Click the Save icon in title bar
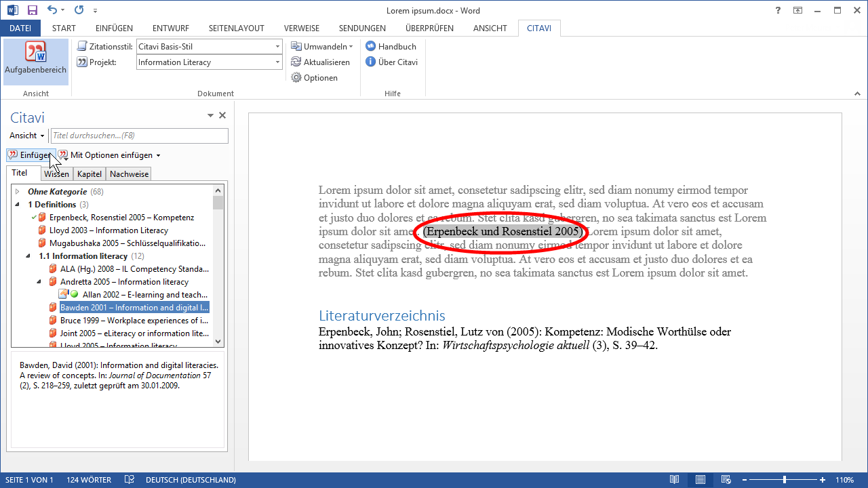This screenshot has height=488, width=868. click(32, 10)
